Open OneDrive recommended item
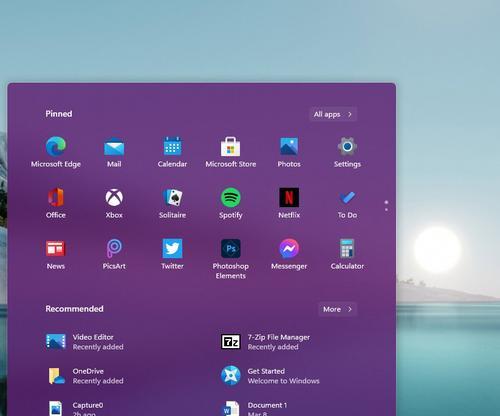The height and width of the screenshot is (416, 500). coord(85,376)
